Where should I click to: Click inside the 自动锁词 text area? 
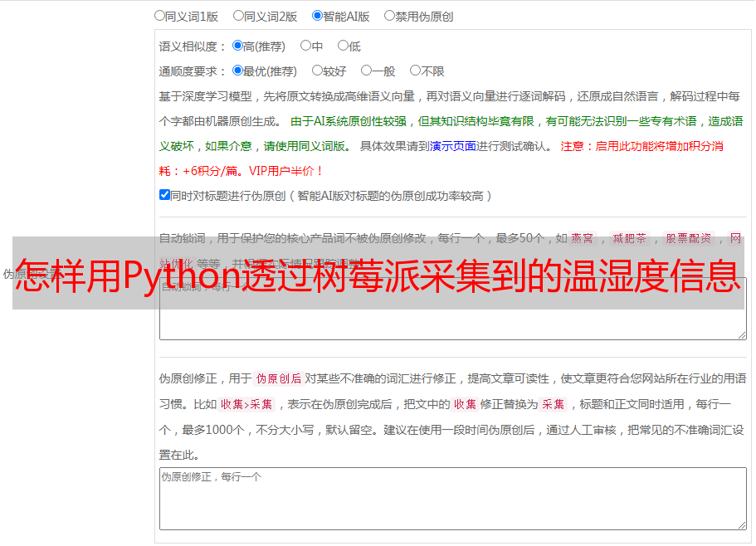click(x=453, y=324)
